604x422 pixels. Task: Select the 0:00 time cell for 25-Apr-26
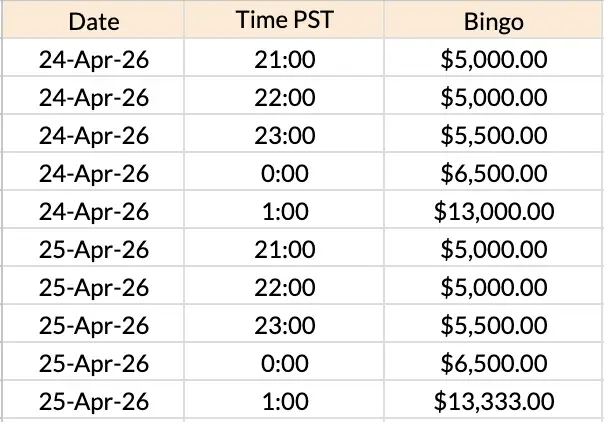286,363
